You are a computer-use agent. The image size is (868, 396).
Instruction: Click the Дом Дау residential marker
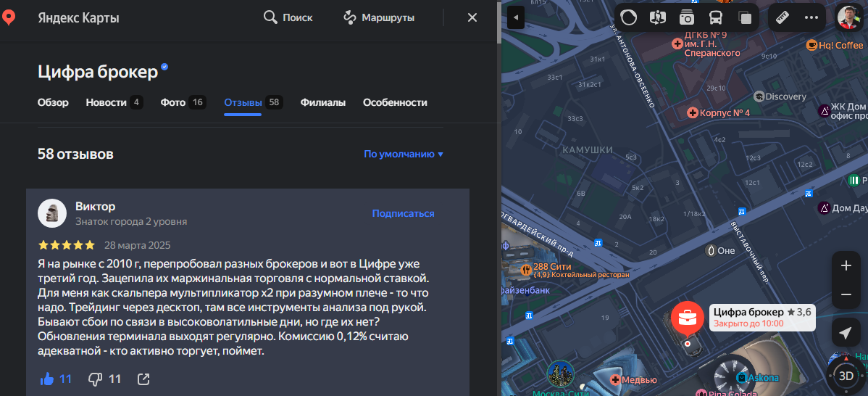pos(824,207)
